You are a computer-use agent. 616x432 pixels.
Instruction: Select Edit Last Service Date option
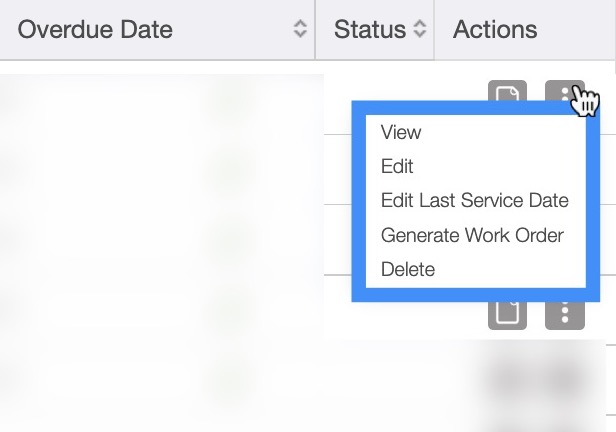point(474,201)
